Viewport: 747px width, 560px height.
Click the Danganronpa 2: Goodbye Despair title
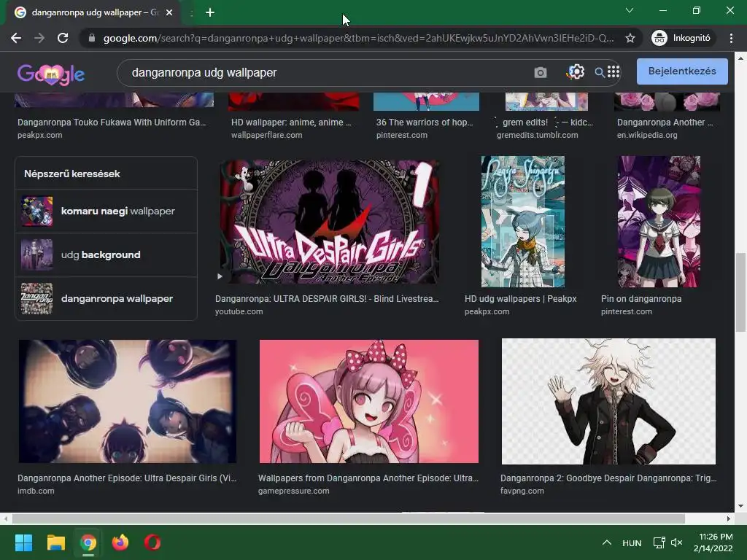(608, 478)
